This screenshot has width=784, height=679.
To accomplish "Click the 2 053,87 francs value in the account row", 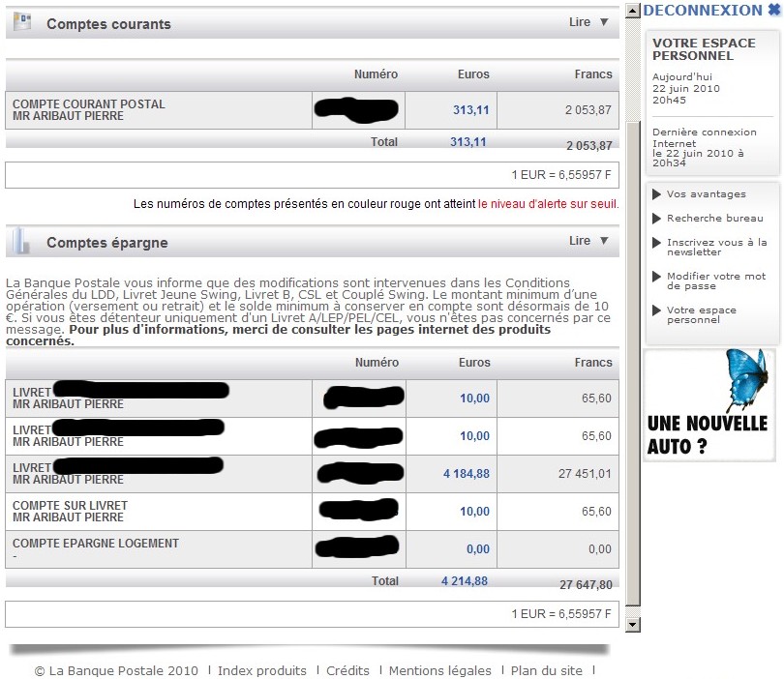I will pos(588,110).
